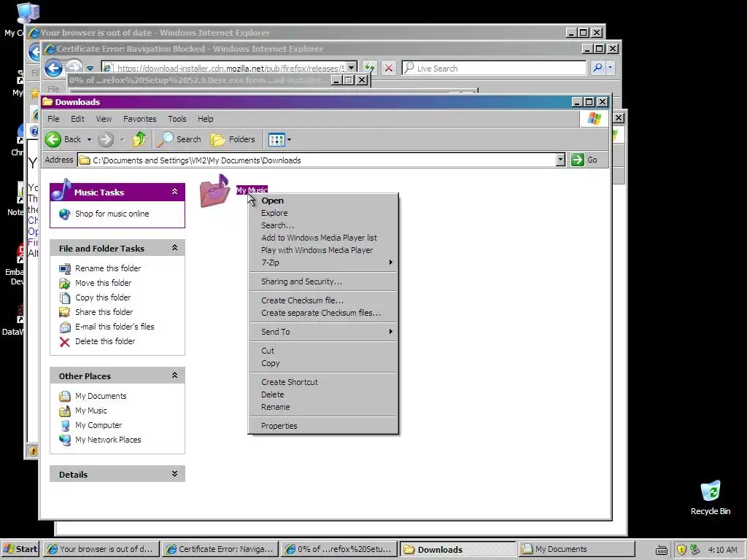Click the Refresh icon in Internet Explorer
This screenshot has height=560, width=747.
tap(369, 68)
